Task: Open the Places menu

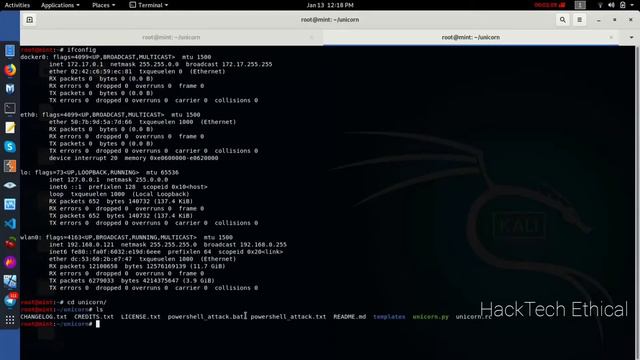Action: [x=103, y=5]
